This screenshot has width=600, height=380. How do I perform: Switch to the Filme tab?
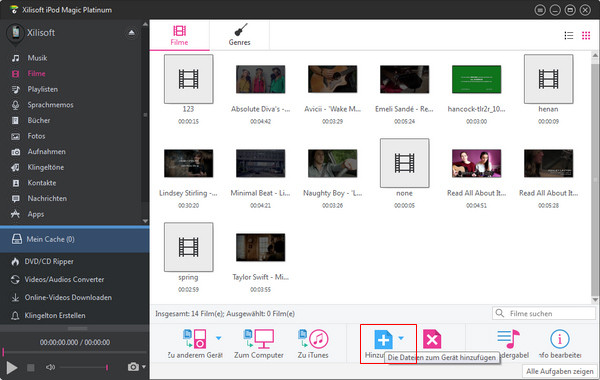[x=179, y=35]
